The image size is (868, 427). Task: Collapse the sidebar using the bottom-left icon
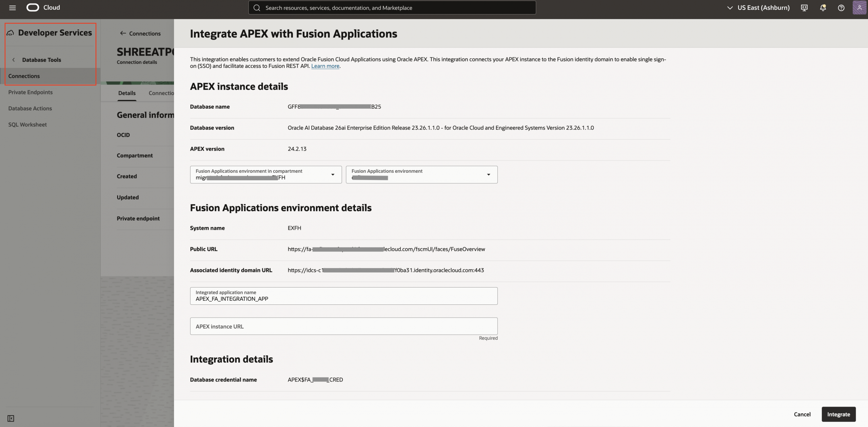tap(11, 418)
